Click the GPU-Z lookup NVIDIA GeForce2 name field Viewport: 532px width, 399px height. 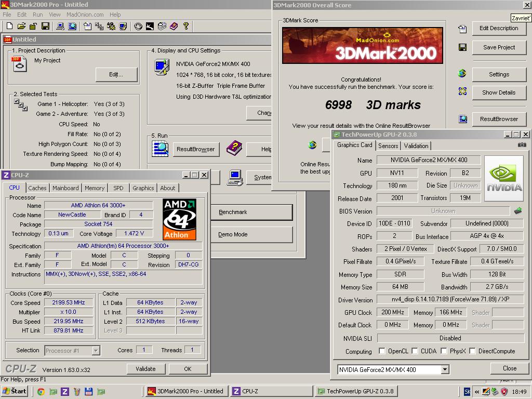(429, 160)
